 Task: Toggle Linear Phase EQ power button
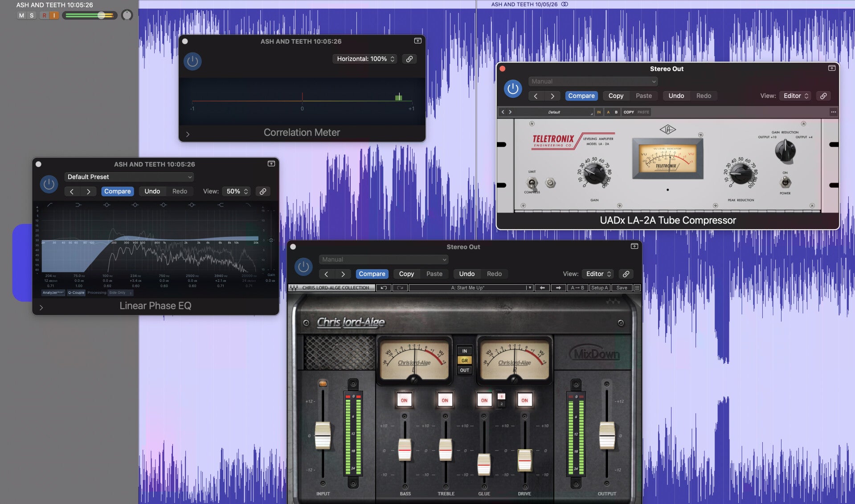coord(49,184)
